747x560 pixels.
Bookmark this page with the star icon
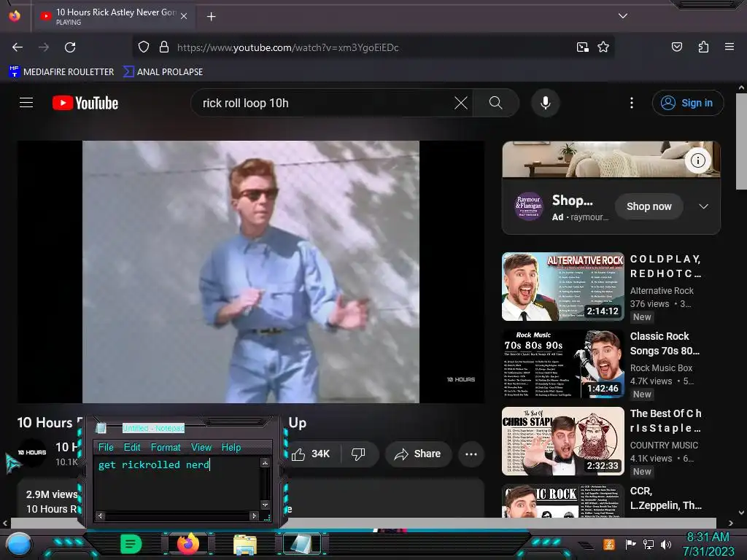pos(603,47)
